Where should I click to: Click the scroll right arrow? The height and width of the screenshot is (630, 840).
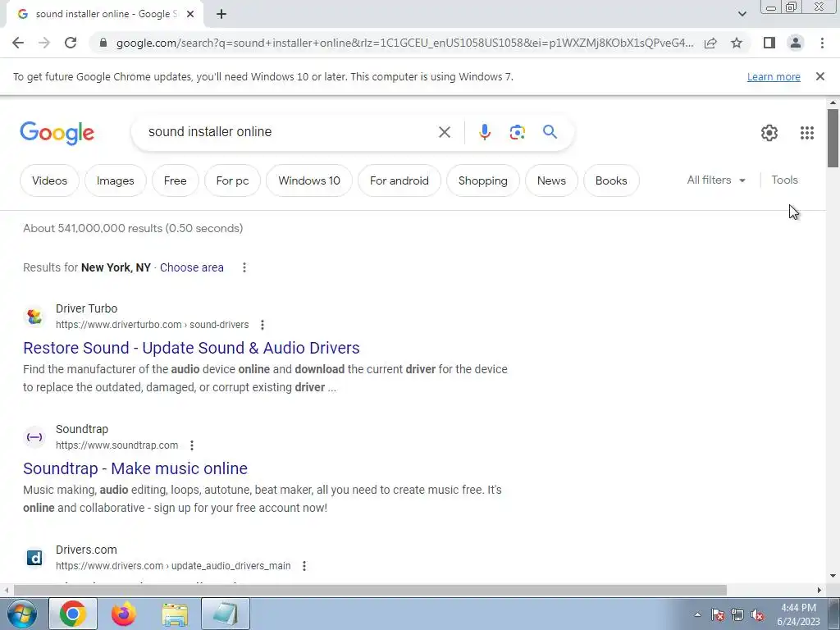(819, 590)
